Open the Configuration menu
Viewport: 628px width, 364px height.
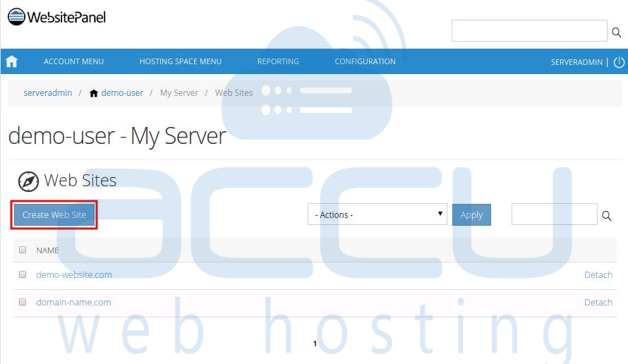(x=365, y=61)
